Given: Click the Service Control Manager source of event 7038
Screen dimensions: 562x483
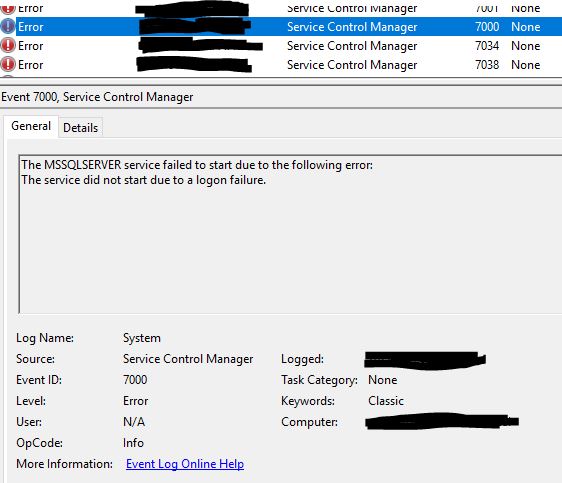Looking at the screenshot, I should click(352, 65).
